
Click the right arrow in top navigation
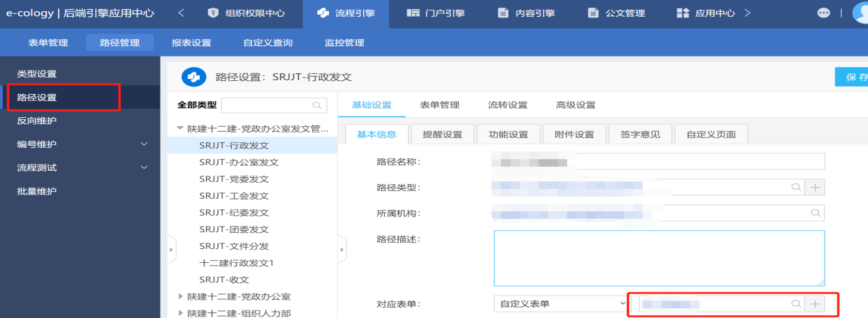tap(747, 13)
